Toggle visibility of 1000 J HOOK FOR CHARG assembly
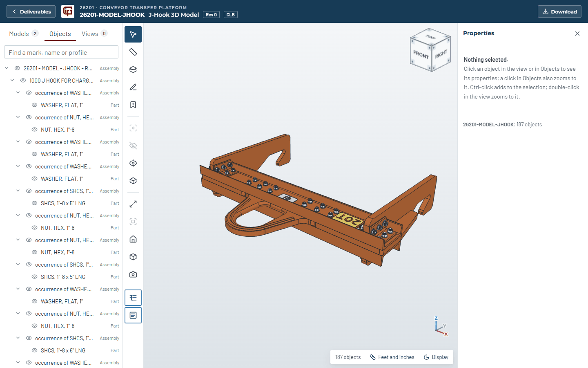588x368 pixels. [23, 81]
